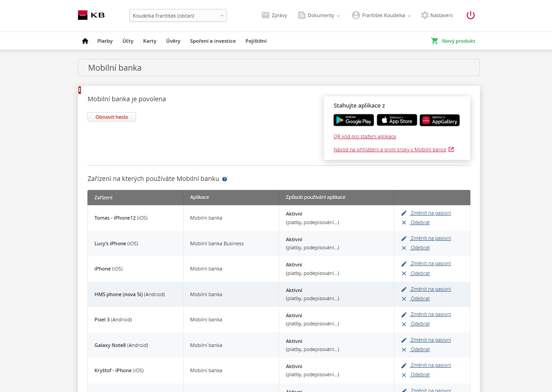The height and width of the screenshot is (392, 552).
Task: Click help question mark beside devices heading
Action: tap(225, 179)
